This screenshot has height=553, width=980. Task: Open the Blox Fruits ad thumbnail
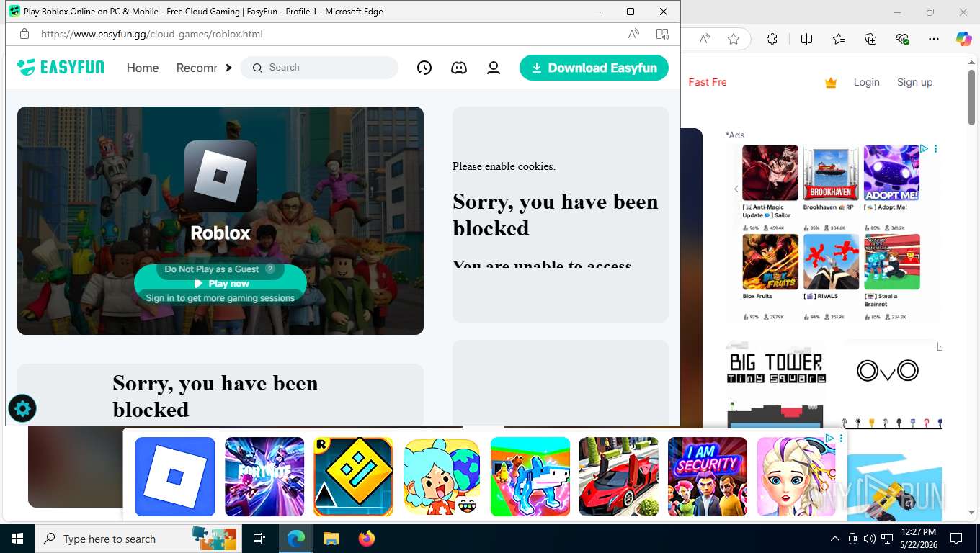(x=770, y=261)
